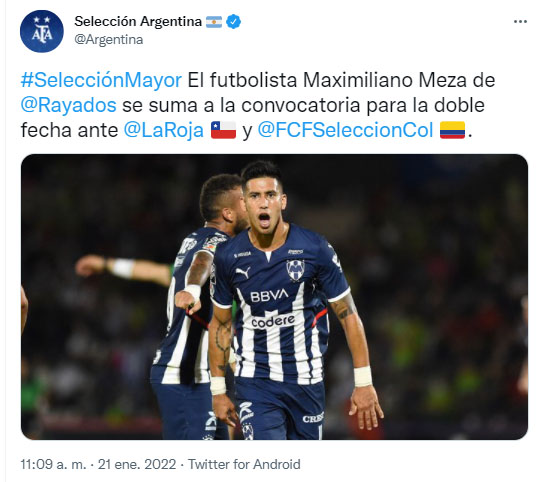
Task: Click the BBVA logo on the jersey photo
Action: point(269,295)
